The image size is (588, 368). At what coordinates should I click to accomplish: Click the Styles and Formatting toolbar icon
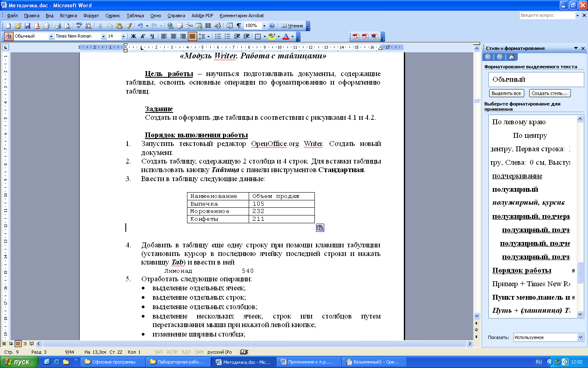point(9,36)
